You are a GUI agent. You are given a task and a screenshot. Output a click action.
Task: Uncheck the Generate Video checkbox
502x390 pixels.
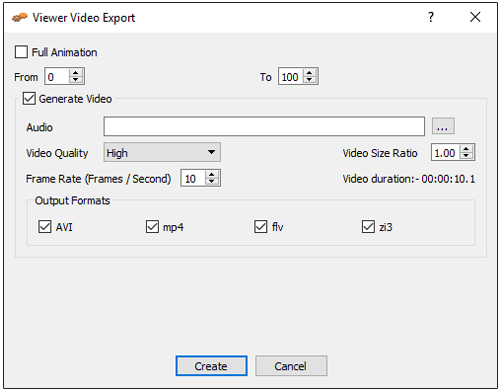pyautogui.click(x=29, y=99)
